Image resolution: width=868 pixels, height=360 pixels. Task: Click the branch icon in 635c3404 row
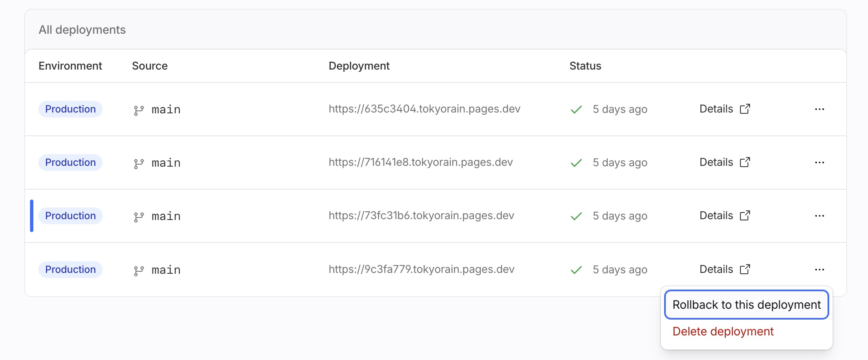click(139, 110)
